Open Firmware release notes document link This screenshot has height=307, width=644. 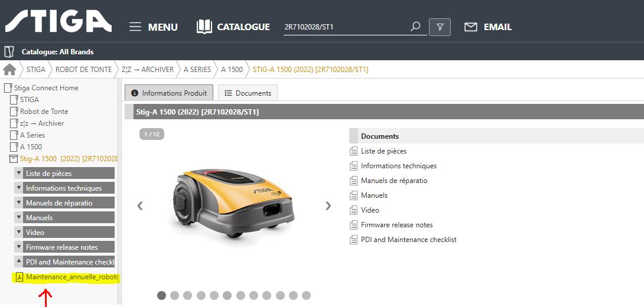point(397,225)
